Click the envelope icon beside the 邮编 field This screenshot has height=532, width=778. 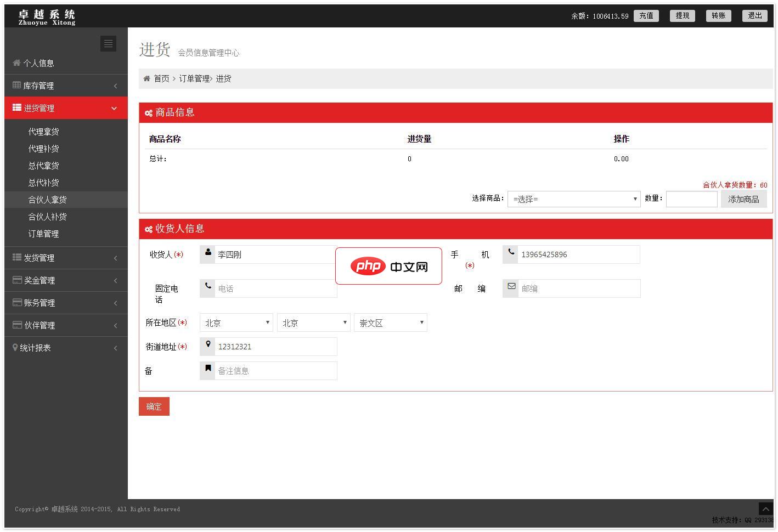pos(511,286)
